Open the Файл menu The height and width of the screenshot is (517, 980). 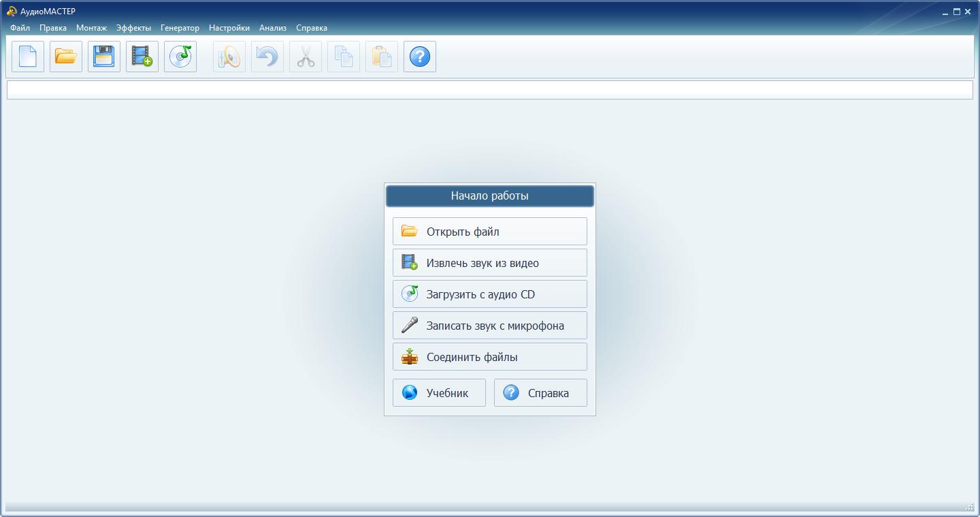[x=20, y=28]
